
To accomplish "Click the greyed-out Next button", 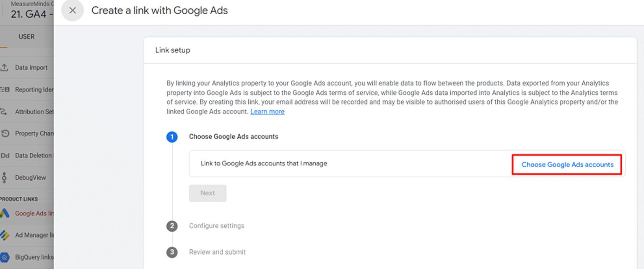I will tap(208, 193).
